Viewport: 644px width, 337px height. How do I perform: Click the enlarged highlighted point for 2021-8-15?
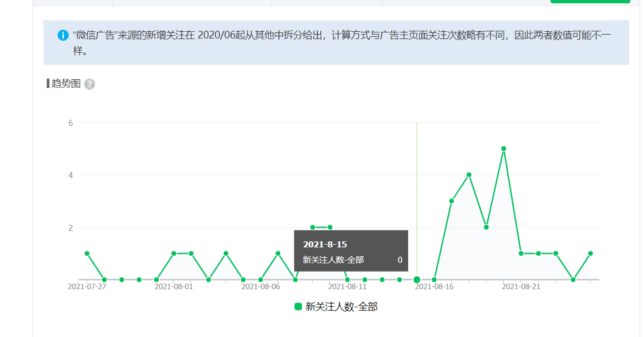(x=417, y=280)
